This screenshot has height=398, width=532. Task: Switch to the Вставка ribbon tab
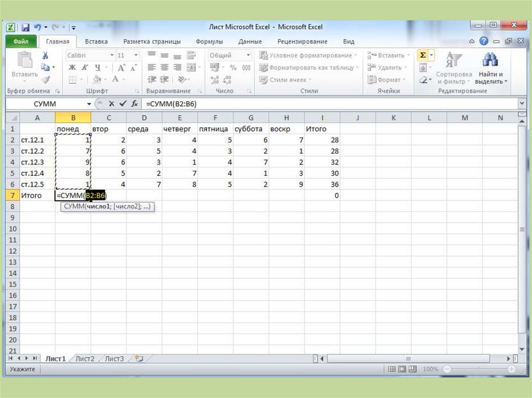coord(96,42)
